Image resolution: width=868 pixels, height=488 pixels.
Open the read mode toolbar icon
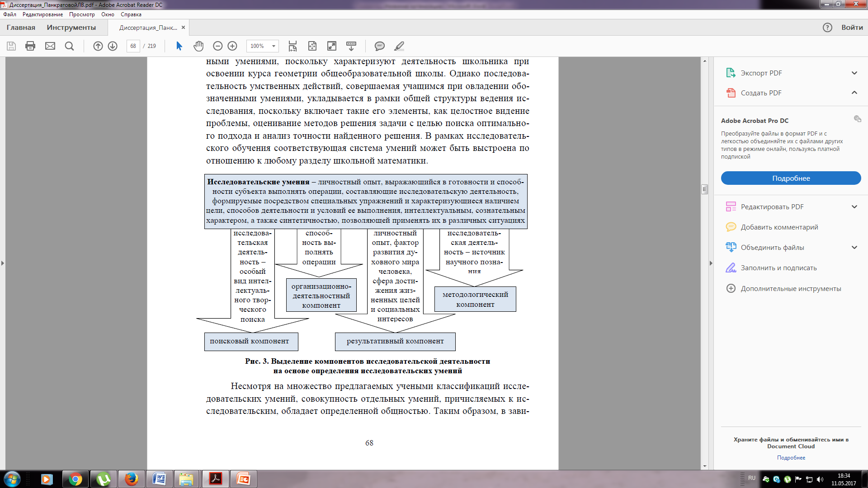[x=351, y=46]
